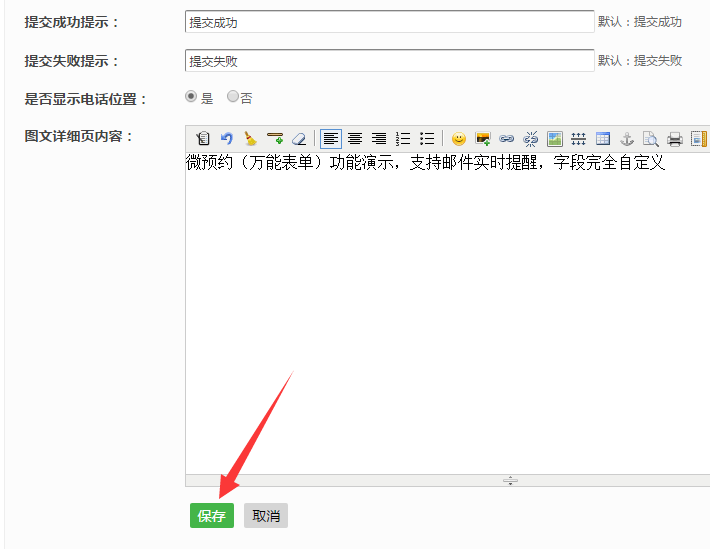Image resolution: width=710 pixels, height=549 pixels.
Task: Click inside the rich text editor body
Action: point(447,313)
